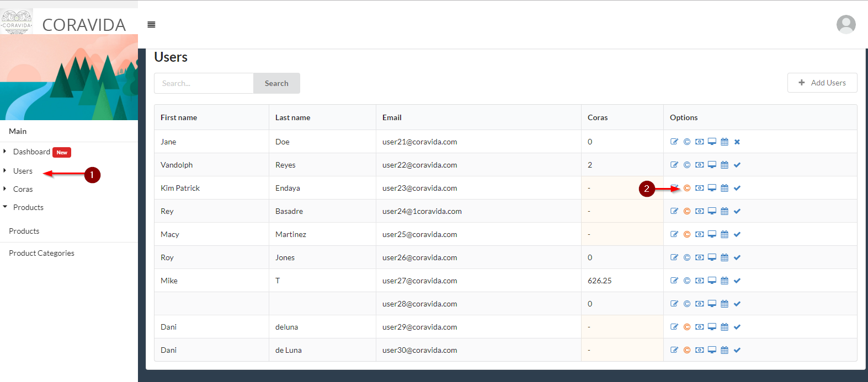Click the edit icon for Jane Doe
Screen dimensions: 868x382
(674, 142)
